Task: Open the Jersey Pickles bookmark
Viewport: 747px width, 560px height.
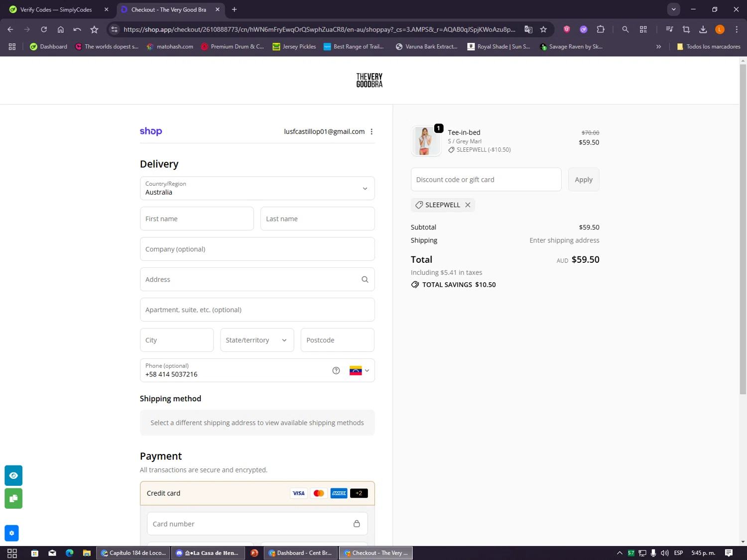Action: (x=294, y=46)
